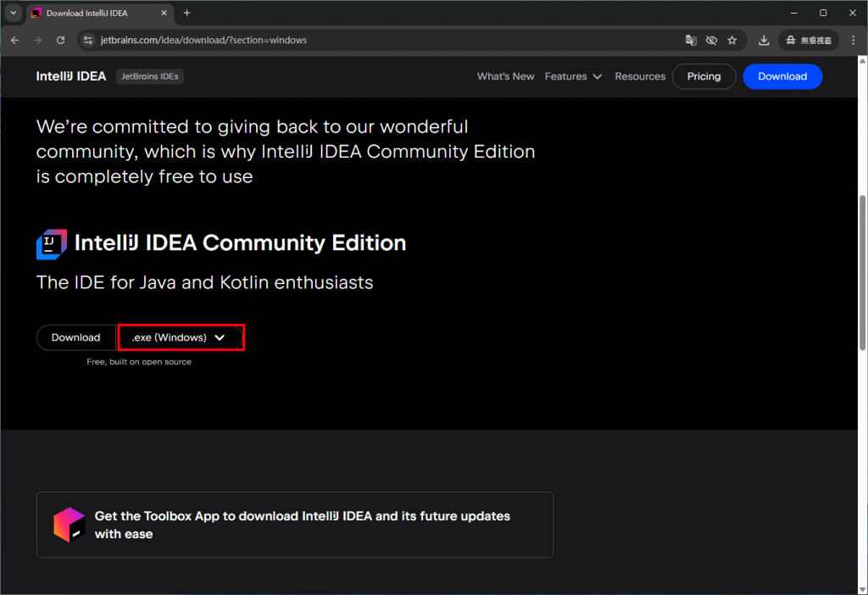Click the IntelliJ IDEA Community Edition heading
This screenshot has width=868, height=595.
[240, 243]
